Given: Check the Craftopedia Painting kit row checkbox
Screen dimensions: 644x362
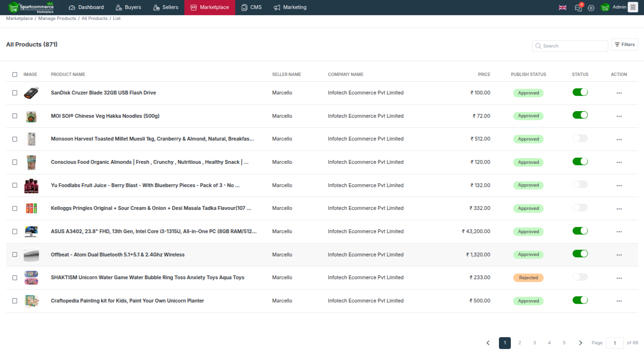Looking at the screenshot, I should pos(15,301).
